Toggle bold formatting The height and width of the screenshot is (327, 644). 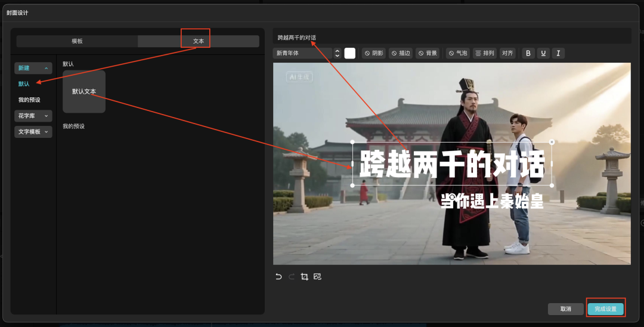[528, 53]
